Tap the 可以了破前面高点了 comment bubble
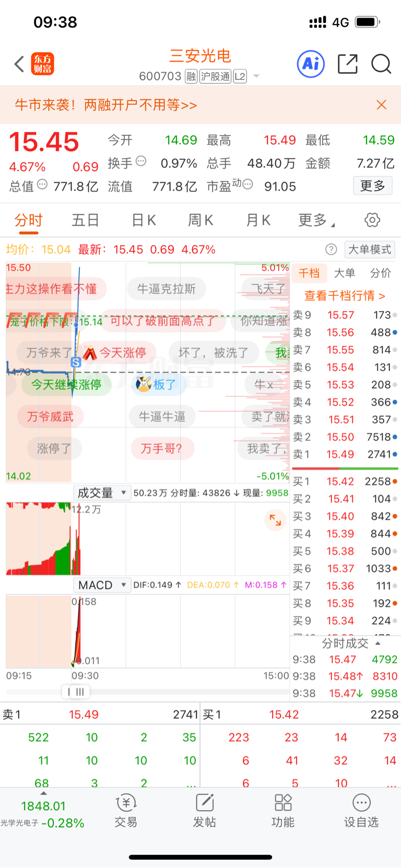 coord(163,321)
